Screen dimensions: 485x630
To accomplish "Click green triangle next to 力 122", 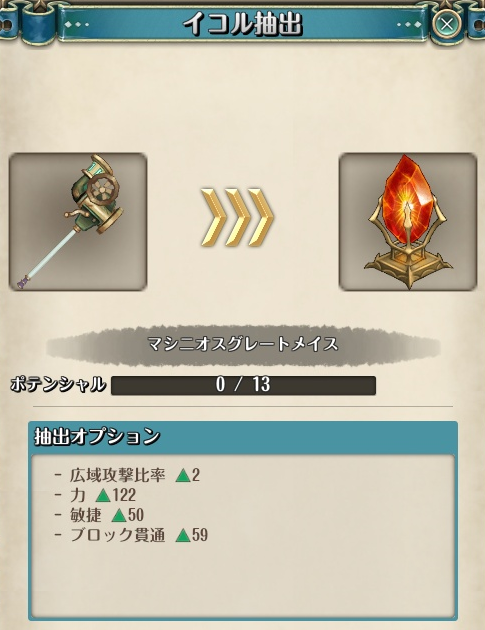I will [x=103, y=495].
